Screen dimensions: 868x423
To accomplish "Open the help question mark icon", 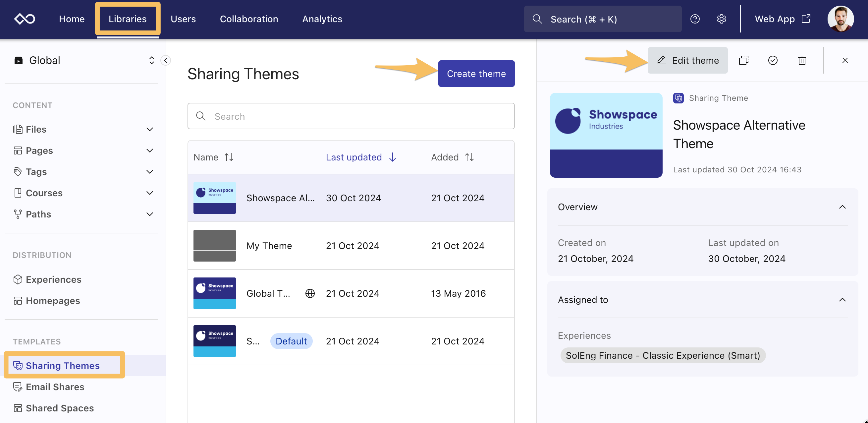I will (x=695, y=19).
